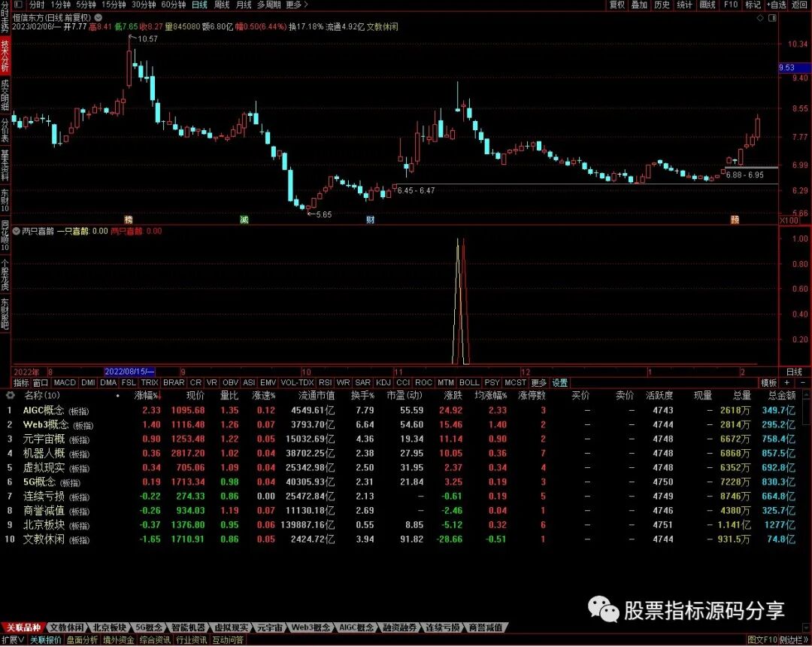Click the '财' event marker on chart
Viewport: 812px width, 647px height.
pos(370,220)
